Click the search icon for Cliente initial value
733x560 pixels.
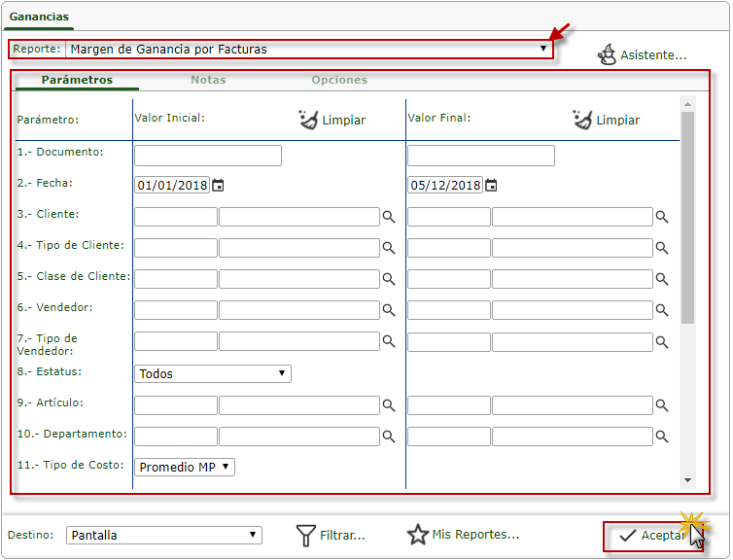[388, 217]
